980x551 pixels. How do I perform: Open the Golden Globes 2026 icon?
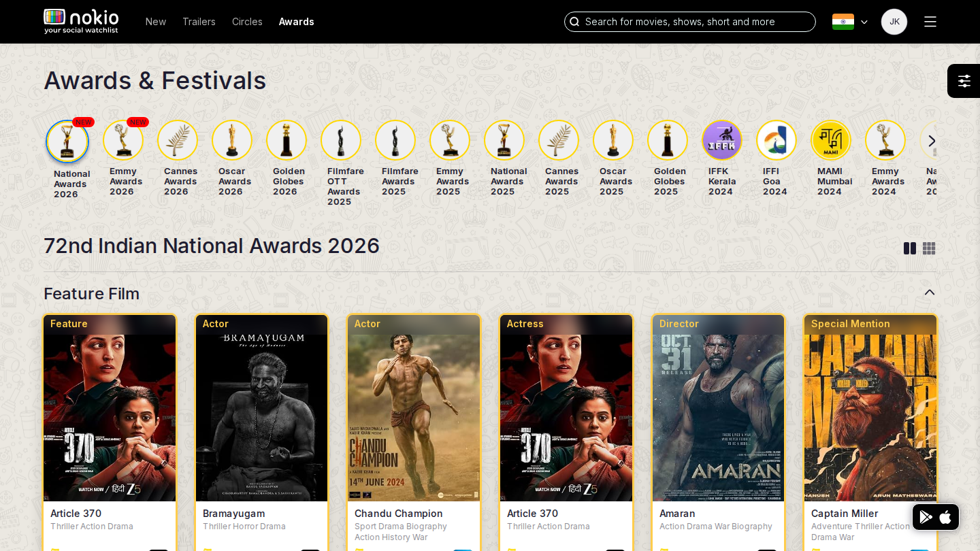click(287, 140)
